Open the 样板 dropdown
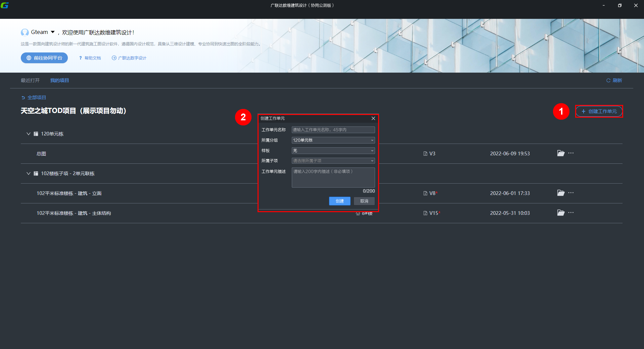644x349 pixels. [x=333, y=151]
